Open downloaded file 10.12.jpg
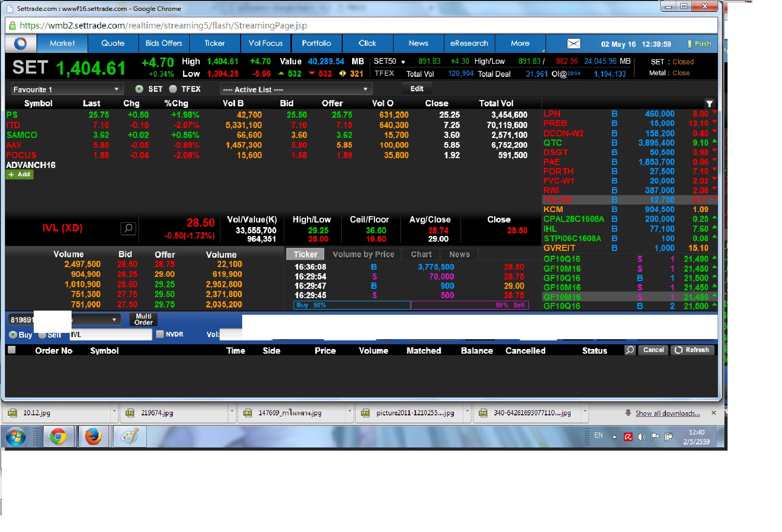The image size is (782, 532). [56, 413]
